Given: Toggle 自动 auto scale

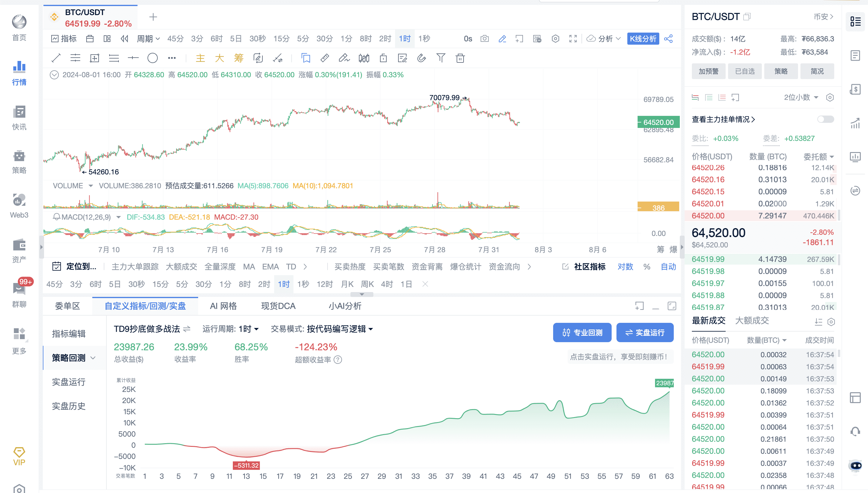Looking at the screenshot, I should click(x=668, y=267).
